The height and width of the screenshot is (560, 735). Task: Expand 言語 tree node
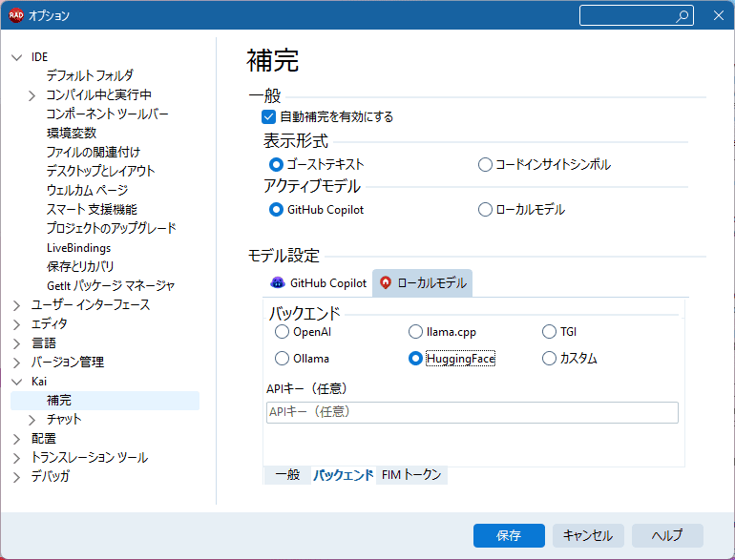coord(17,343)
